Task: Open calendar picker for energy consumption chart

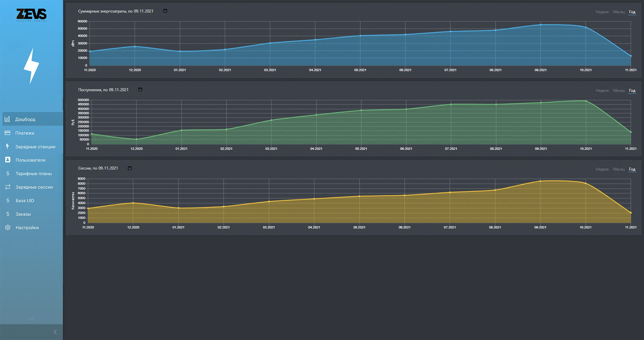Action: [165, 11]
